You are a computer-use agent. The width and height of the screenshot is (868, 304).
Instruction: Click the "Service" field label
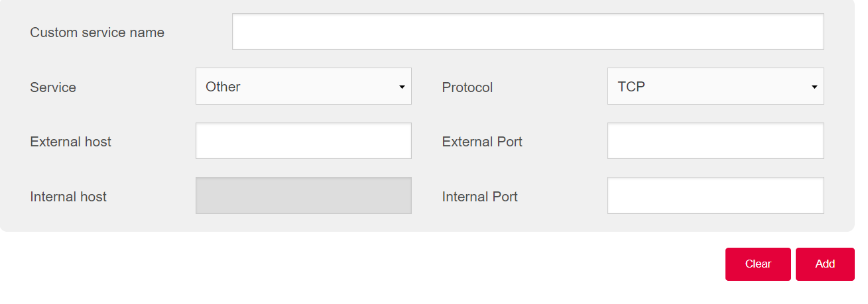click(x=53, y=87)
